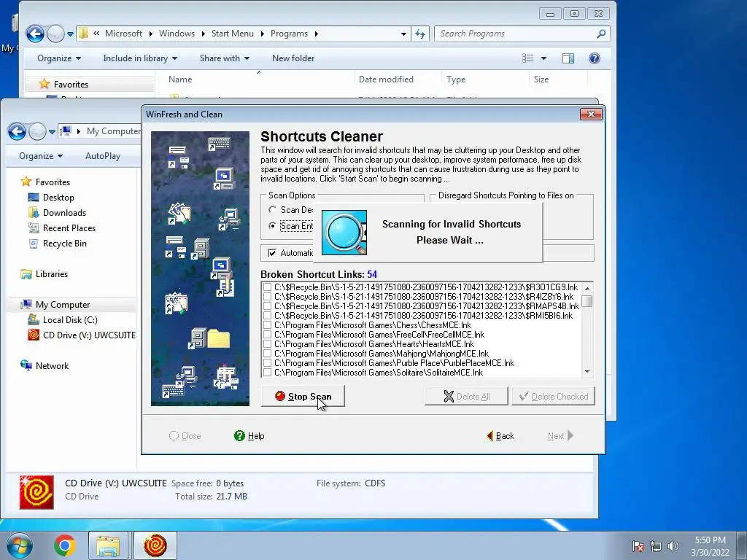Image resolution: width=747 pixels, height=560 pixels.
Task: Open address bar history dropdown in Programs window
Action: pos(403,34)
